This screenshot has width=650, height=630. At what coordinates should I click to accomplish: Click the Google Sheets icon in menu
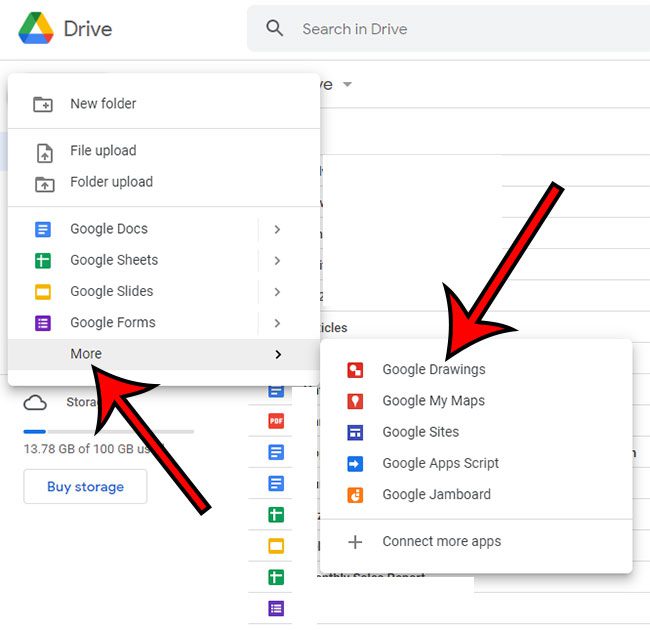(x=43, y=260)
